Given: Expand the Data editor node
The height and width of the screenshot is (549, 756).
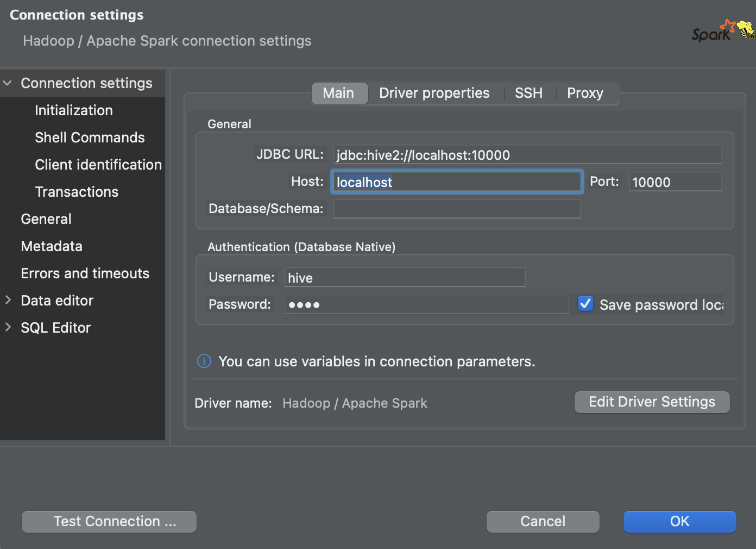Looking at the screenshot, I should tap(8, 300).
